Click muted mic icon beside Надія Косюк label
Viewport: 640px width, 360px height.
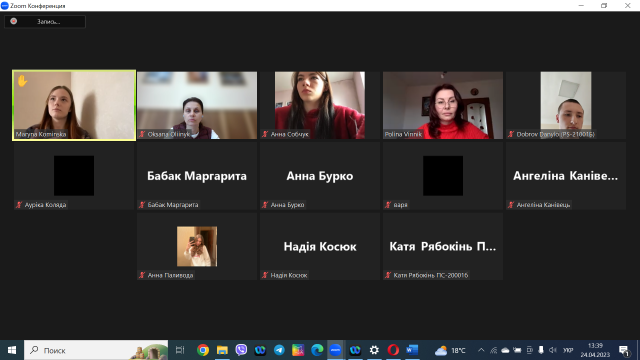265,275
